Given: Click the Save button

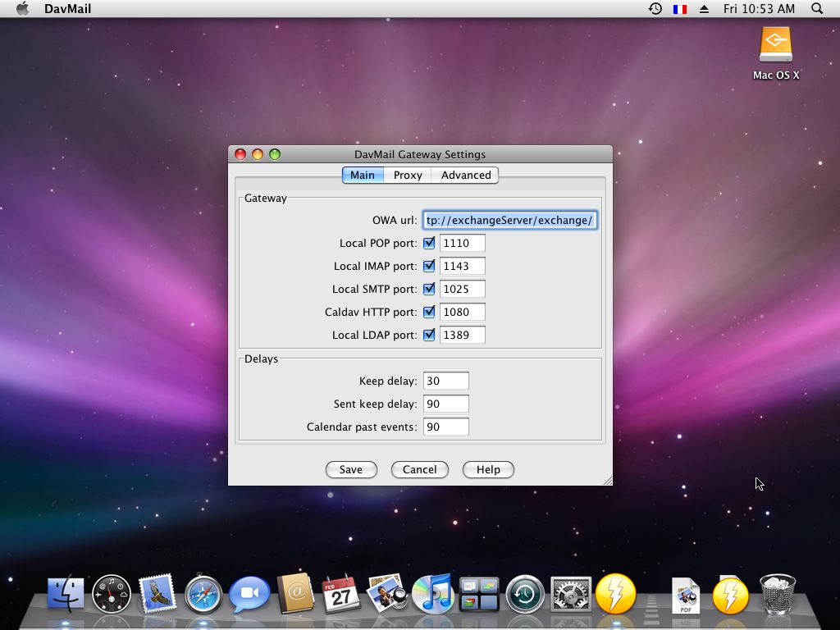Looking at the screenshot, I should [351, 469].
